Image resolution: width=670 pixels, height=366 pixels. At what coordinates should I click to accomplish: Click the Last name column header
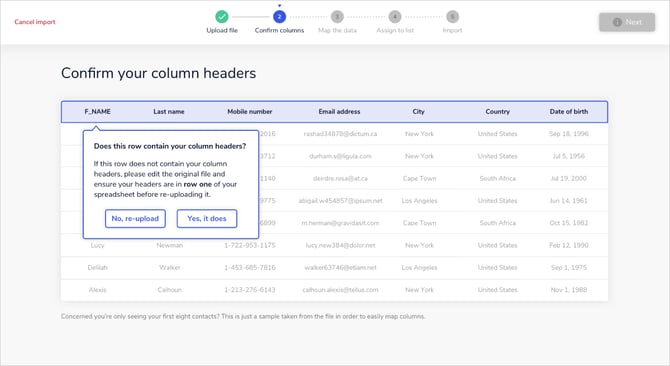tap(169, 111)
